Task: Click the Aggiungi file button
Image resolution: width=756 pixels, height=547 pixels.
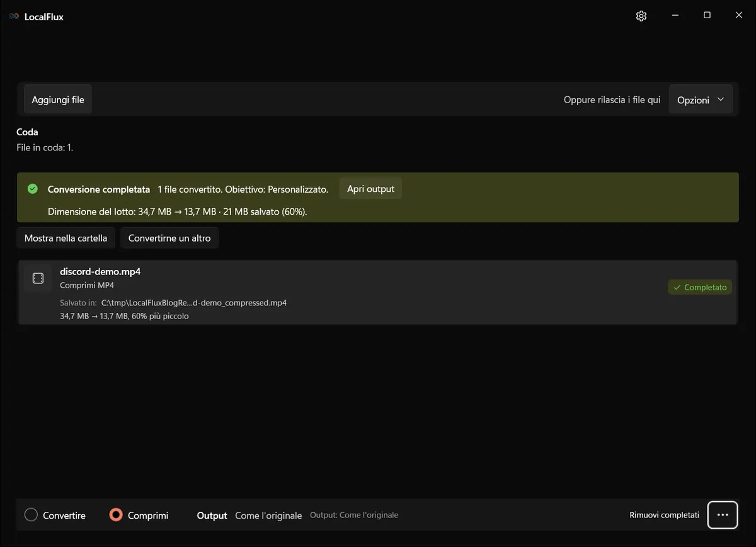Action: click(x=58, y=99)
